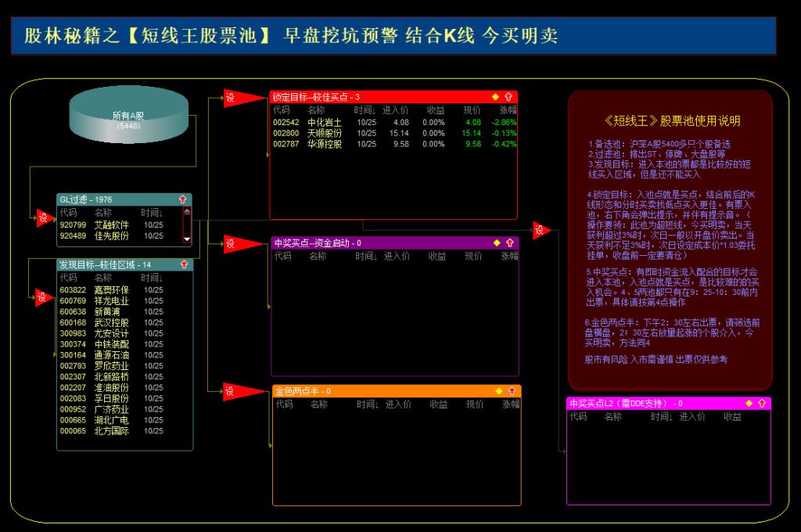The width and height of the screenshot is (801, 532).
Task: Click the yellow diamond icon on 锁定目标 header
Action: point(494,95)
